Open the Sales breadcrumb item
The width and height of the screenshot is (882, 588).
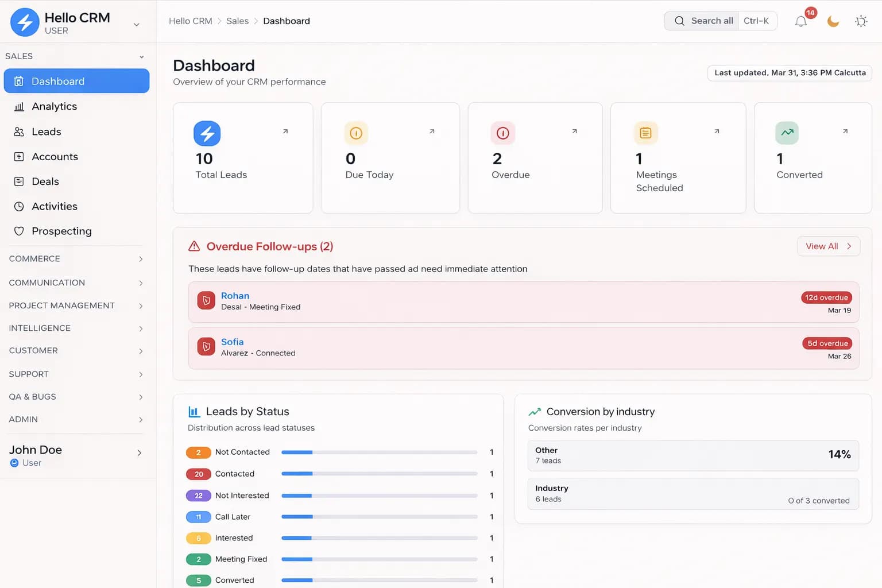point(237,21)
